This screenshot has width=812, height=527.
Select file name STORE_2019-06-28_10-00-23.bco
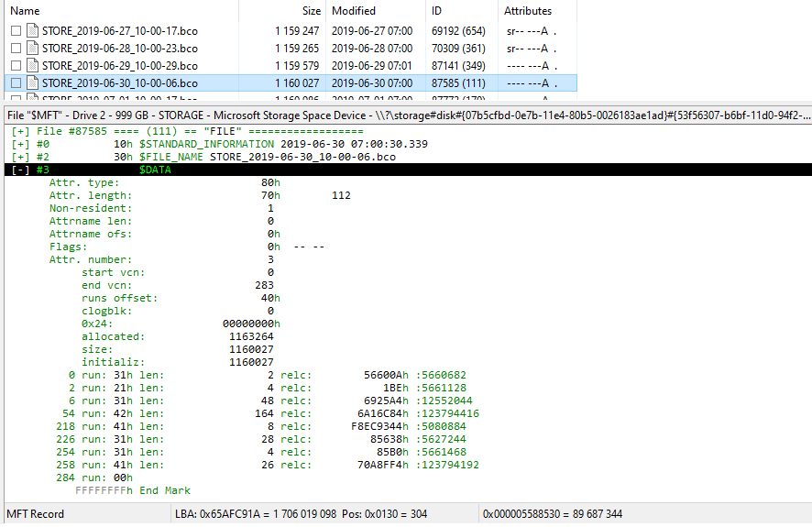(120, 49)
